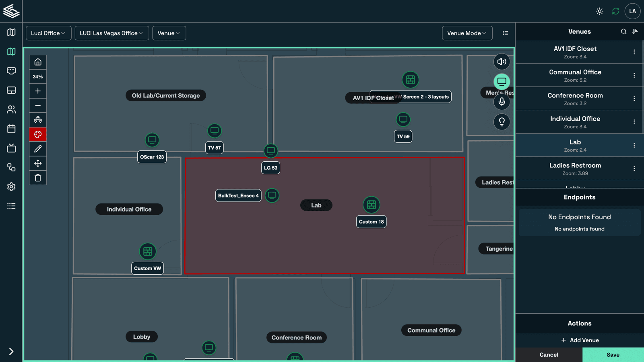Toggle the speaker audio layer filter
Screen dimensions: 644x362
(x=502, y=62)
